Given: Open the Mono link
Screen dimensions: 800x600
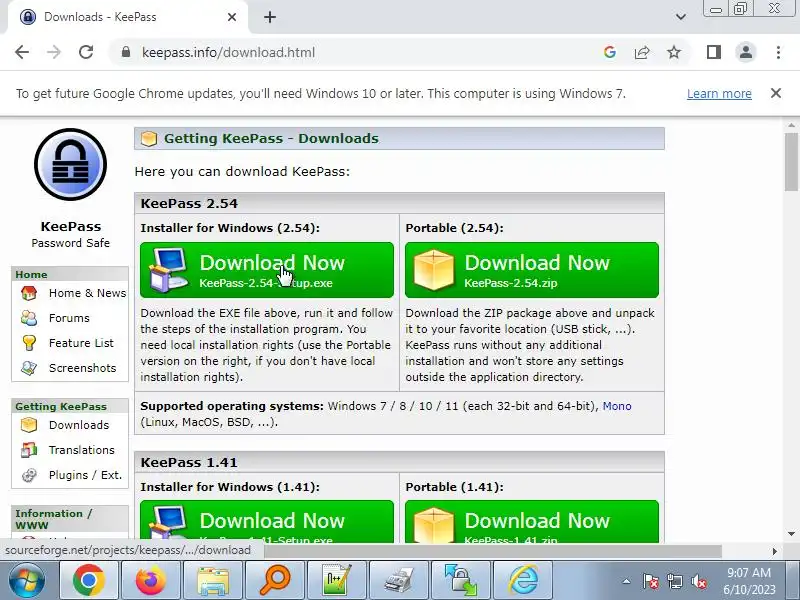Looking at the screenshot, I should pyautogui.click(x=617, y=406).
